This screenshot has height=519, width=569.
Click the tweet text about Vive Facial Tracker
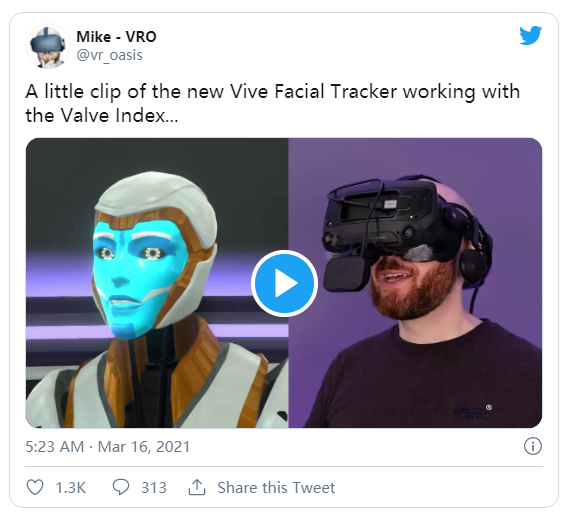[x=273, y=103]
